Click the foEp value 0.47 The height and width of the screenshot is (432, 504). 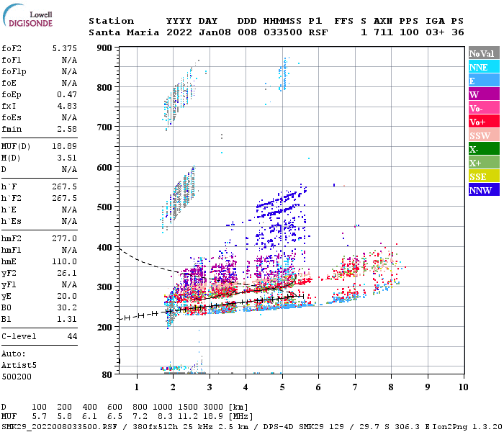click(x=67, y=94)
